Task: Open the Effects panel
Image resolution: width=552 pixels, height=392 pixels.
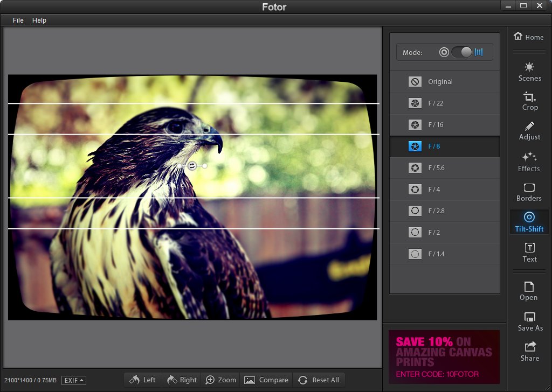Action: (529, 162)
